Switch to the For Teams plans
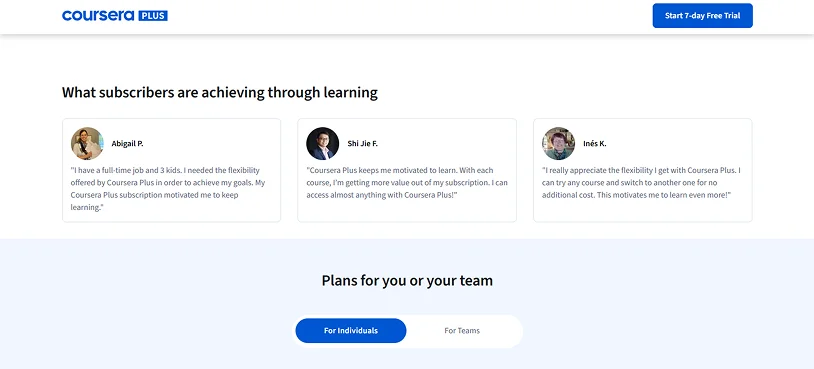The height and width of the screenshot is (369, 814). coord(462,331)
